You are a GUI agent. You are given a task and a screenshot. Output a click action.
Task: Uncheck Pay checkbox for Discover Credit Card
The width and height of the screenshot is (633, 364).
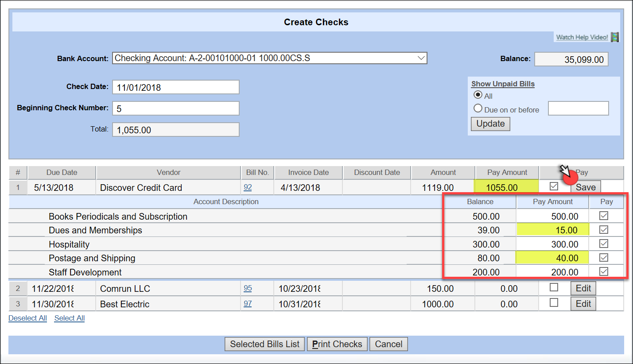(x=554, y=186)
